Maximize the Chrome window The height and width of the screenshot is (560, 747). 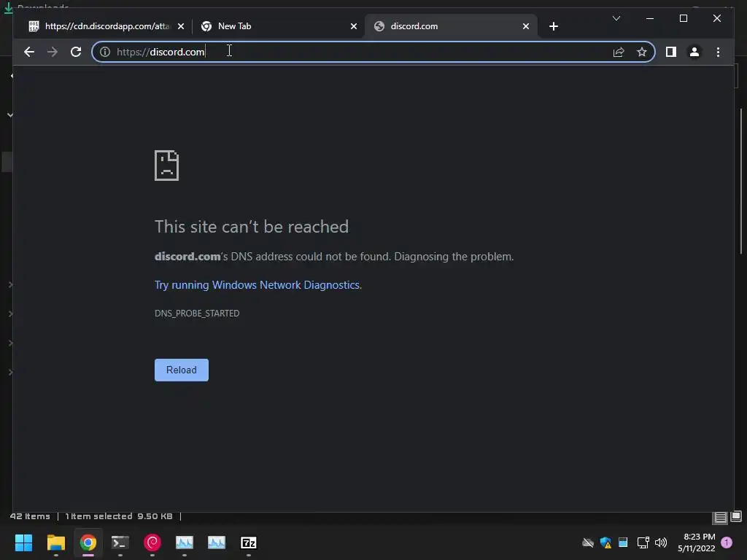[683, 18]
